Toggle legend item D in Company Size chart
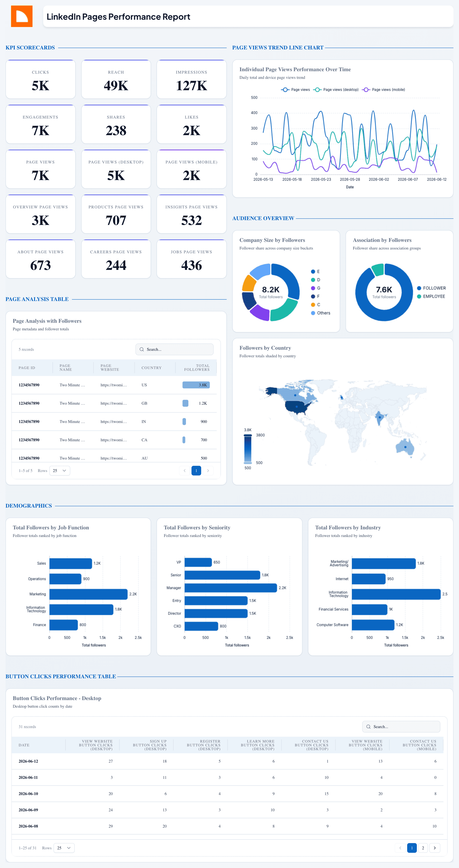 coord(315,280)
